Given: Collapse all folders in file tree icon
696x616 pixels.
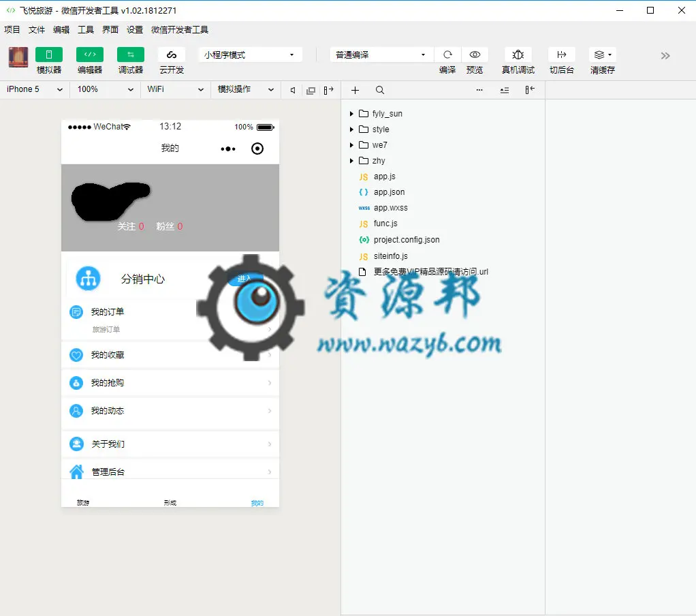Looking at the screenshot, I should (x=504, y=90).
